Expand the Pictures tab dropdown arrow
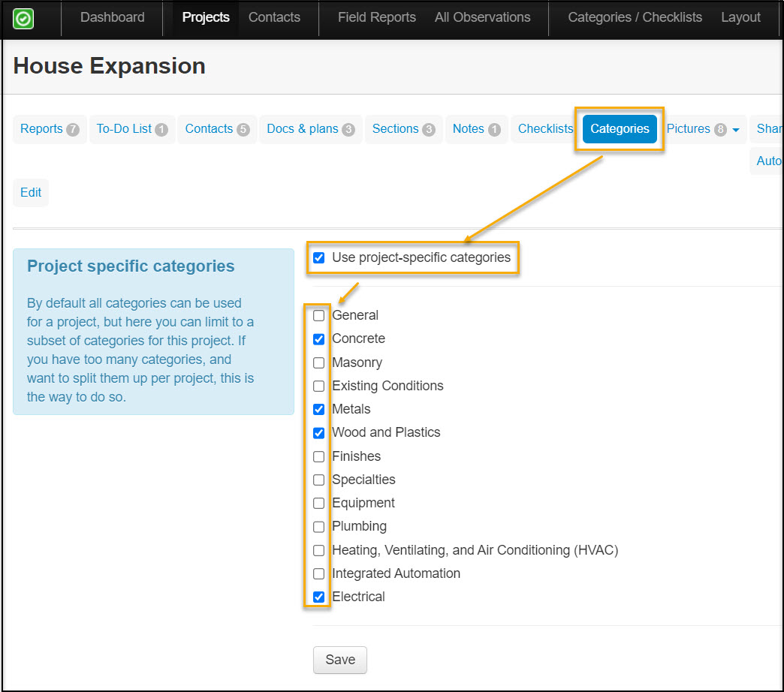 point(736,130)
